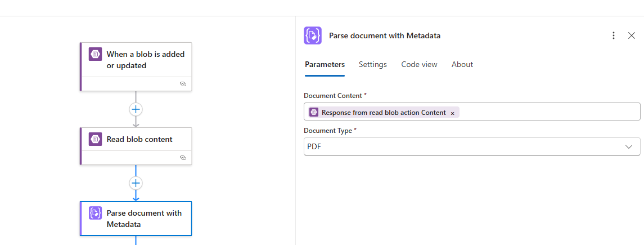Remove the read blob Content token

coord(452,113)
